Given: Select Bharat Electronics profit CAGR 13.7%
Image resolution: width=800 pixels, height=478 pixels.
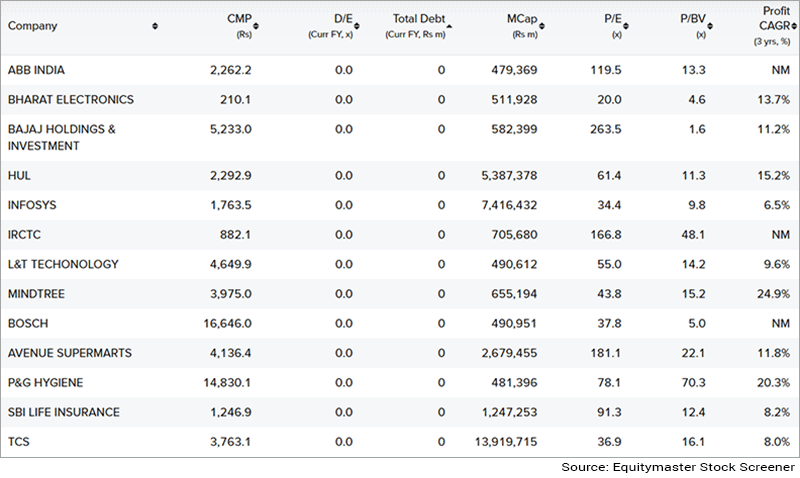Looking at the screenshot, I should coord(773,100).
